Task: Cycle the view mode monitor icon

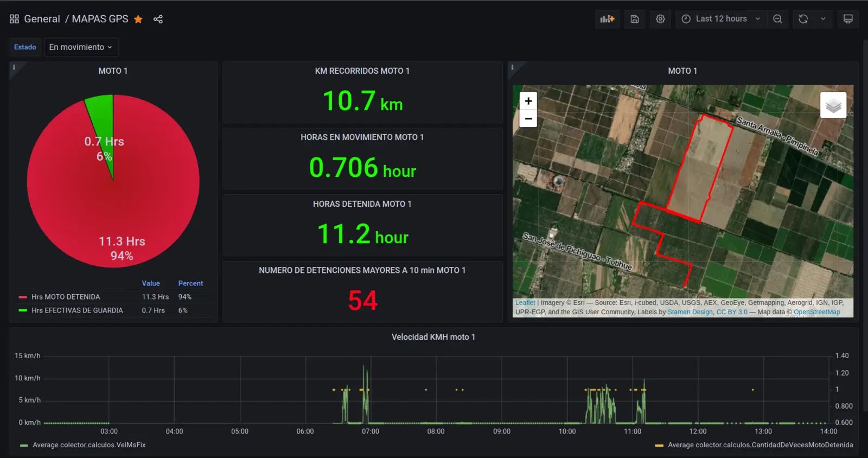Action: click(848, 19)
